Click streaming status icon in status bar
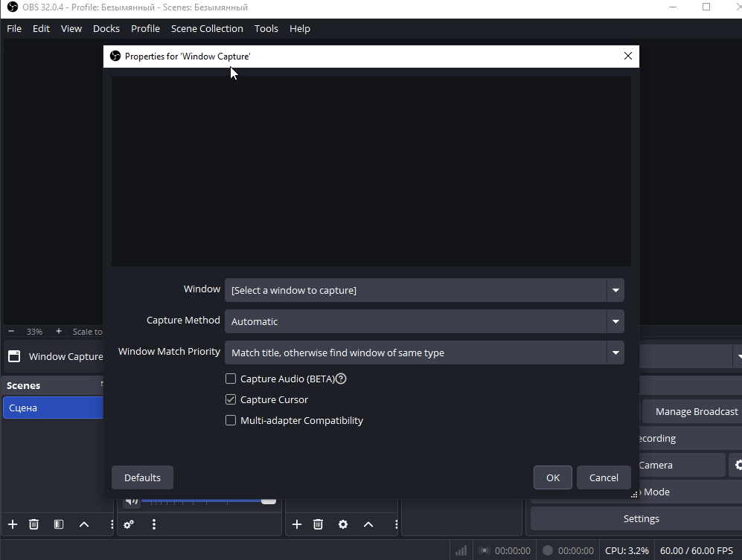 (x=484, y=550)
